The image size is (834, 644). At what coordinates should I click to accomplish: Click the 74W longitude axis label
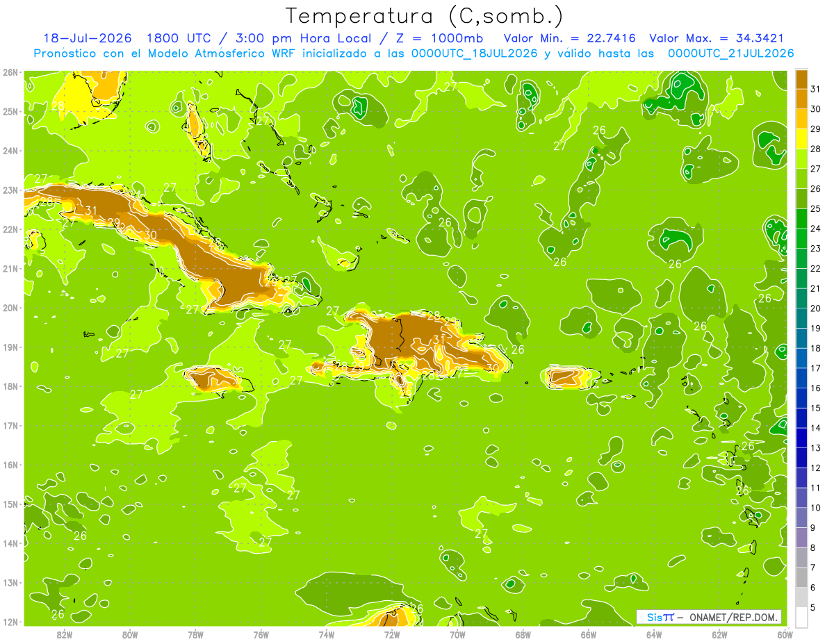pos(326,634)
